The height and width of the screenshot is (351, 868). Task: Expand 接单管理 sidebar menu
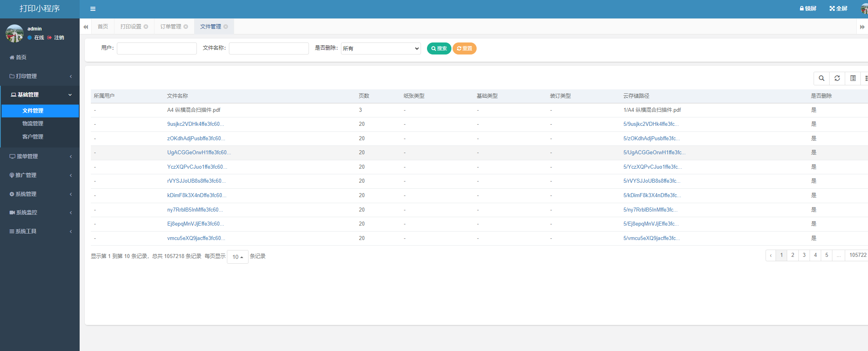click(x=40, y=156)
